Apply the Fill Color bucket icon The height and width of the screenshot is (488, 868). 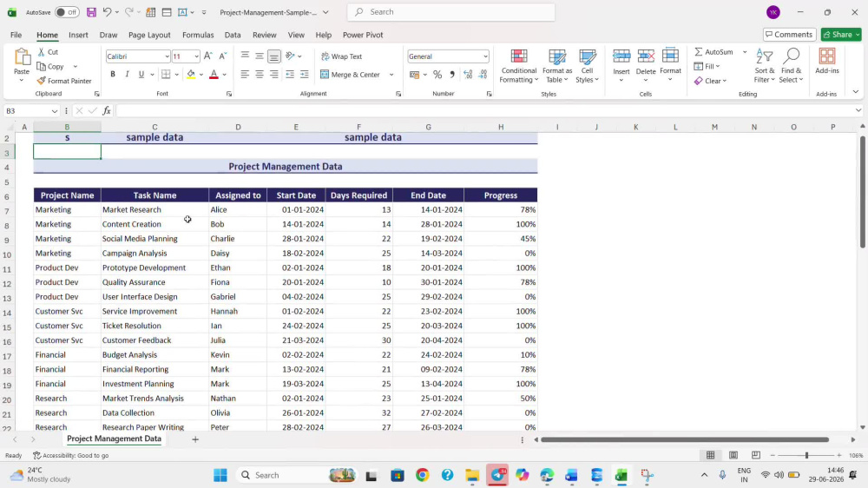coord(191,74)
